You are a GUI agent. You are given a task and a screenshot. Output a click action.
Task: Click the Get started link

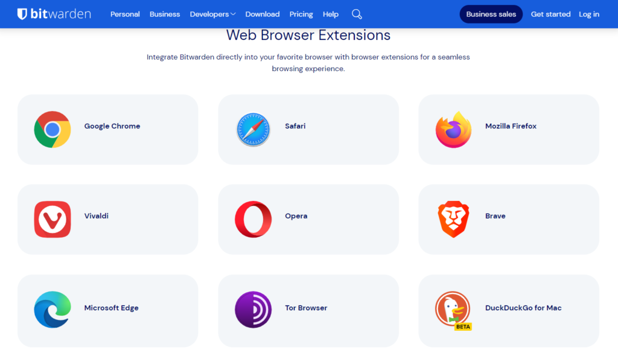(x=550, y=14)
